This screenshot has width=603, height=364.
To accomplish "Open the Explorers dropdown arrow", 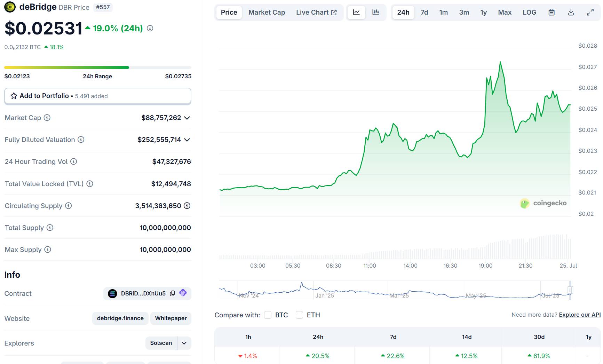I will pyautogui.click(x=184, y=343).
